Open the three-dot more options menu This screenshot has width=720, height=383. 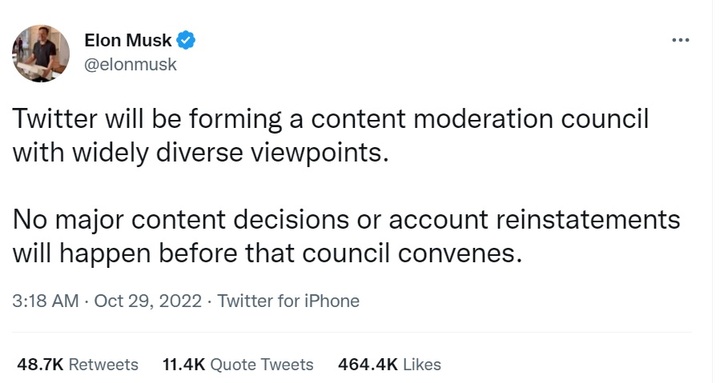[680, 40]
